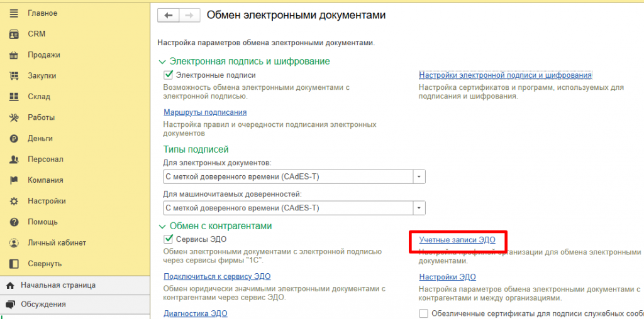Viewport: 644px width, 319px height.
Task: Click the Склад warehouse icon
Action: click(x=14, y=97)
